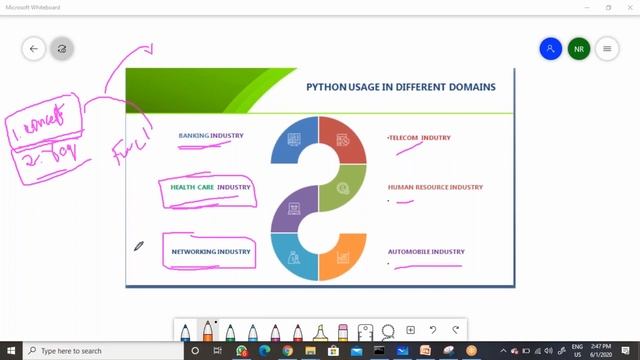This screenshot has height=360, width=640.
Task: Open Cortana circle on taskbar
Action: 195,351
